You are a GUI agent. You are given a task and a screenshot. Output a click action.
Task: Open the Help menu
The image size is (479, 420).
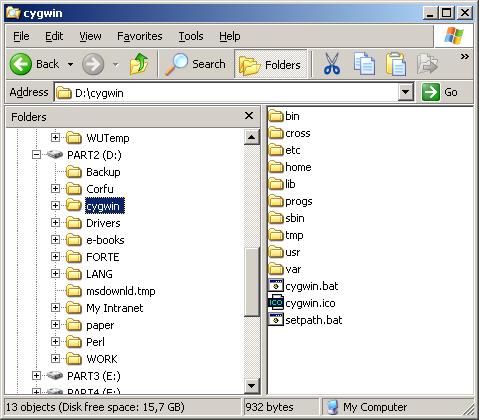tap(229, 36)
